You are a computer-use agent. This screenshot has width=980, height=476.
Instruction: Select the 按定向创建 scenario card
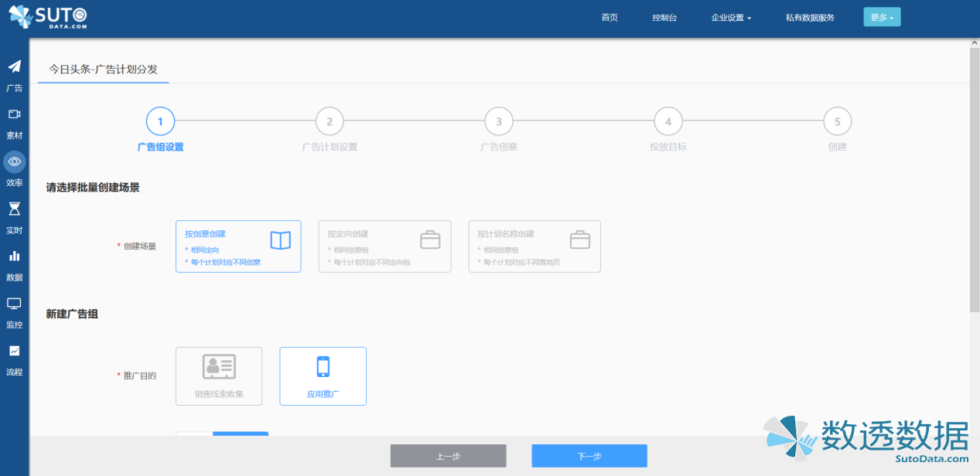coord(384,246)
